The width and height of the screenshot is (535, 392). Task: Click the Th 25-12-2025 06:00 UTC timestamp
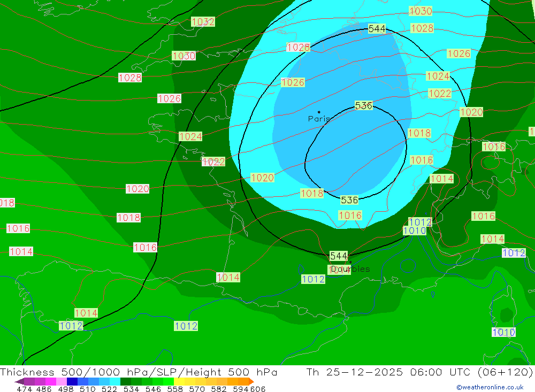pos(388,372)
